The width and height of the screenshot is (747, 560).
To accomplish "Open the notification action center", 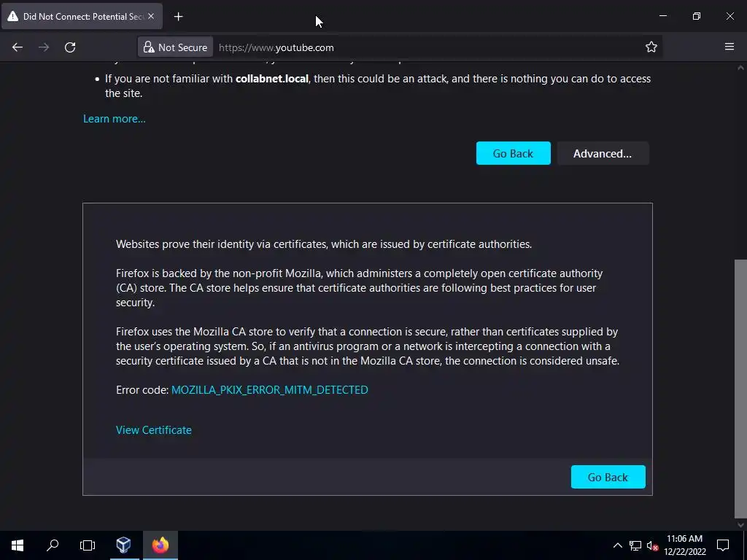I will (x=723, y=545).
